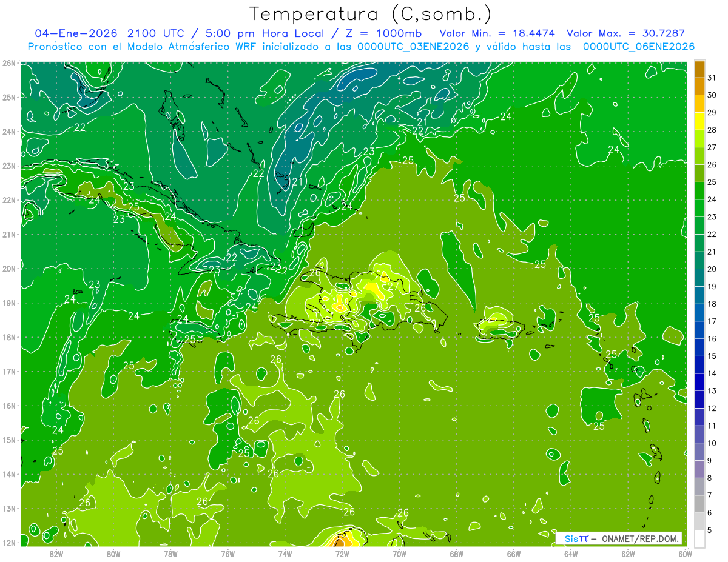
Task: Click the yellow swatch between 28 and 29
Action: pyautogui.click(x=699, y=121)
